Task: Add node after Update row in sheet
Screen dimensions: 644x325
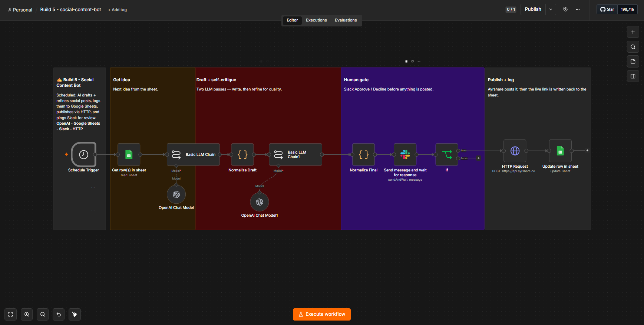Action: 587,151
